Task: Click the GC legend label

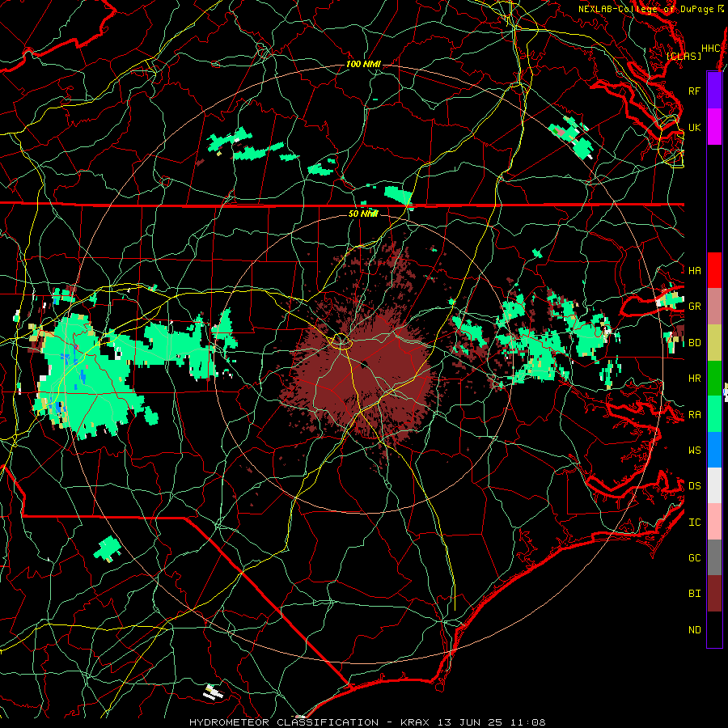Action: [x=695, y=558]
